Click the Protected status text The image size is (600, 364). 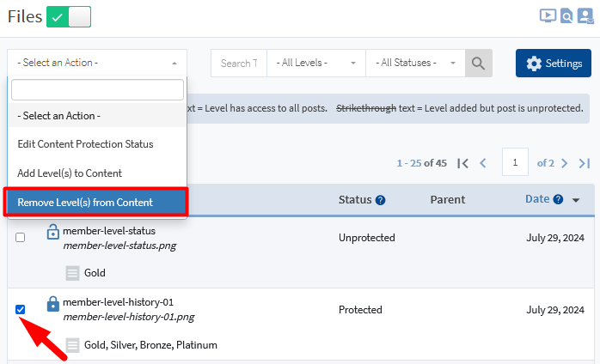click(360, 310)
